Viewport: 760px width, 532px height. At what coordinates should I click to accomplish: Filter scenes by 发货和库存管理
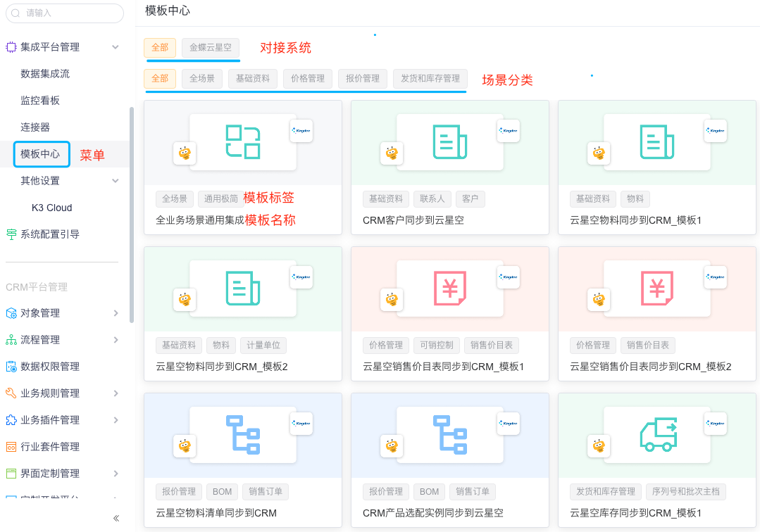point(430,78)
